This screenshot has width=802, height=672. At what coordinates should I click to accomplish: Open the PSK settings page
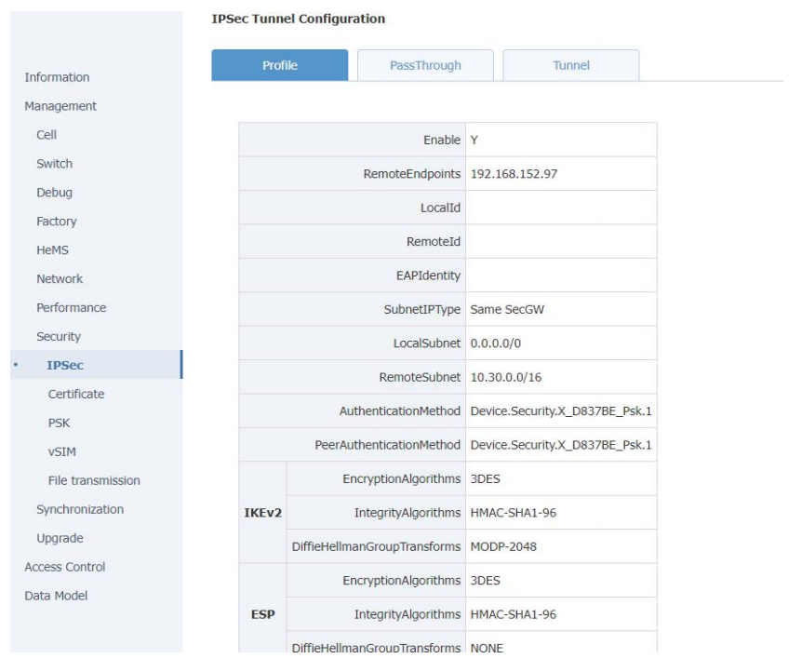coord(59,423)
